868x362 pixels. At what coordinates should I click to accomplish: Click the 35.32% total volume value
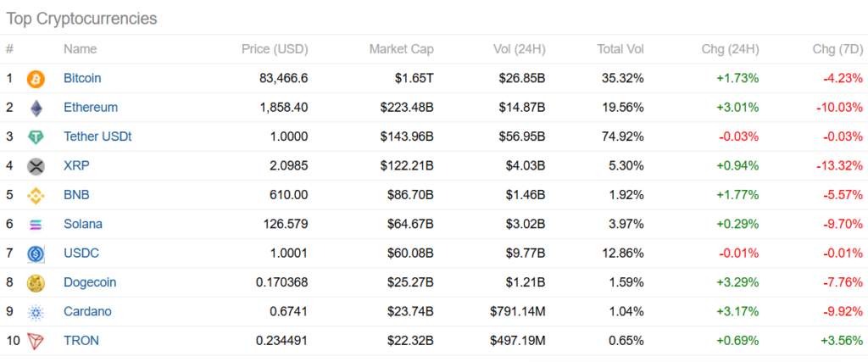(x=623, y=78)
